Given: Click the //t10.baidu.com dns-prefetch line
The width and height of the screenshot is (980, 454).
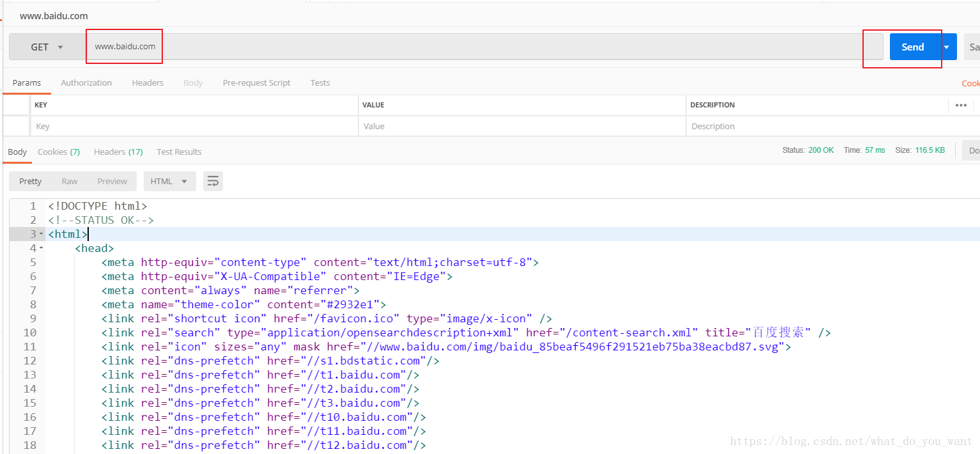Looking at the screenshot, I should pyautogui.click(x=263, y=417).
